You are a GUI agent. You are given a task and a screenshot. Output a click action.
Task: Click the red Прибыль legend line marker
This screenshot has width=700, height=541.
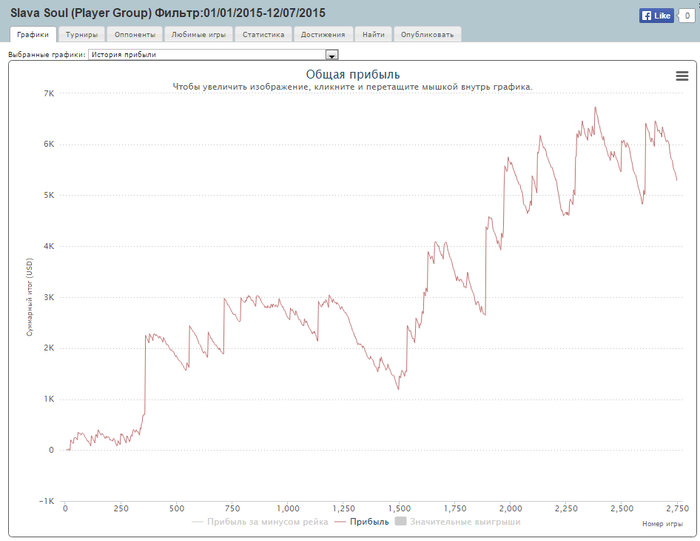[x=340, y=522]
